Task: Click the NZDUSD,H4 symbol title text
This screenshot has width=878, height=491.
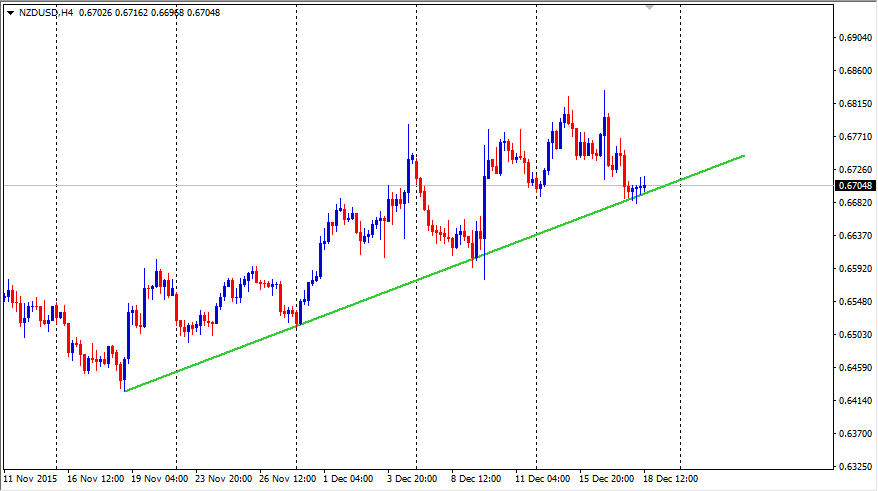Action: [x=46, y=12]
